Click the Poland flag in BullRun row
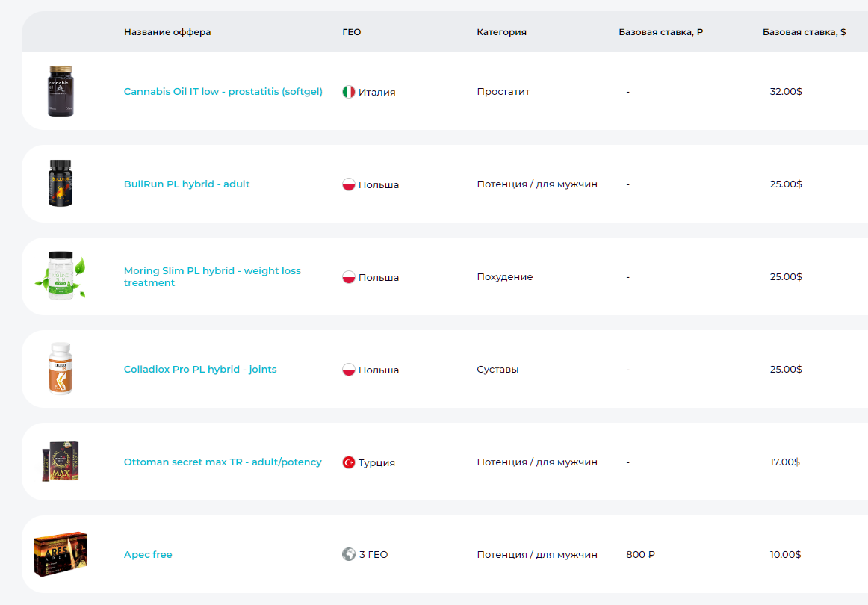The image size is (868, 605). (x=348, y=184)
